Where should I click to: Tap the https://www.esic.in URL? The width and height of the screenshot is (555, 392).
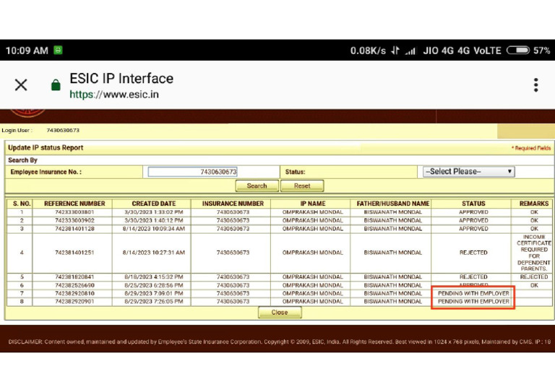point(114,95)
